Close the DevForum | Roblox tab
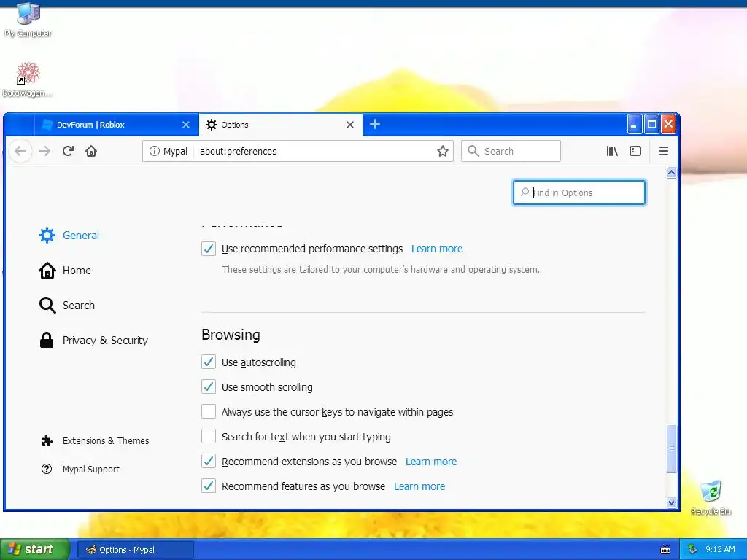747x560 pixels. [186, 125]
